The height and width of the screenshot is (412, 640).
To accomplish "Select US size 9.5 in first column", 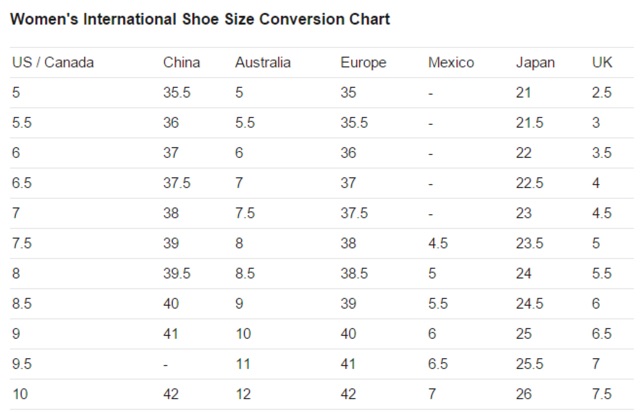I will (x=22, y=364).
